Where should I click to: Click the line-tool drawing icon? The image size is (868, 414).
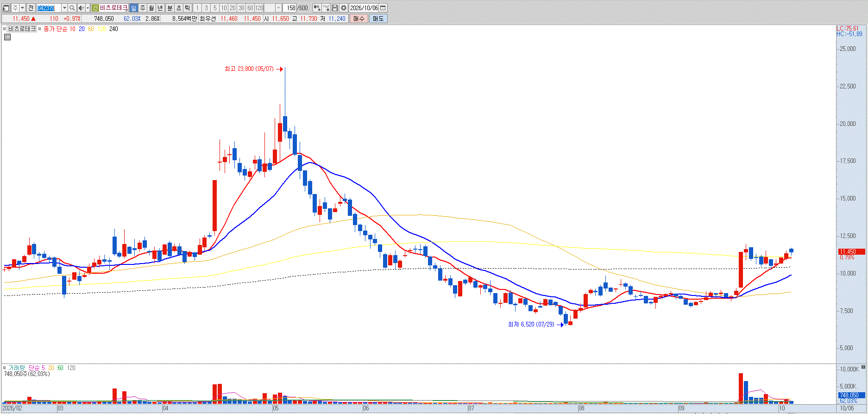326,8
